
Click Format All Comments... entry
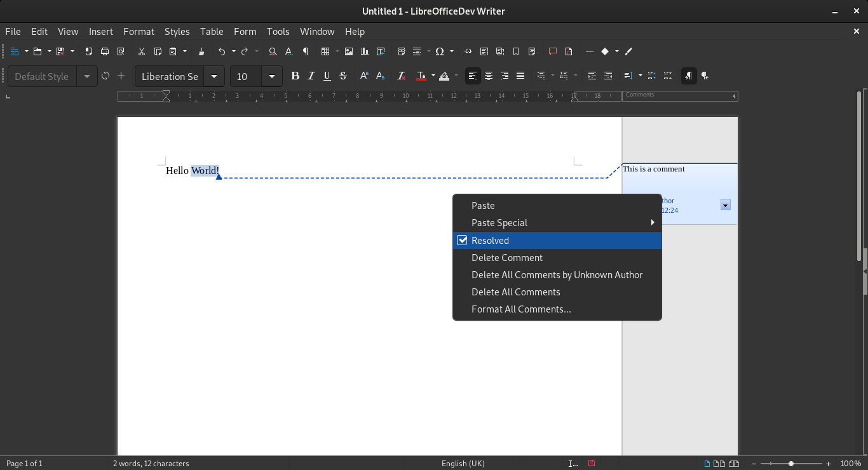coord(521,309)
